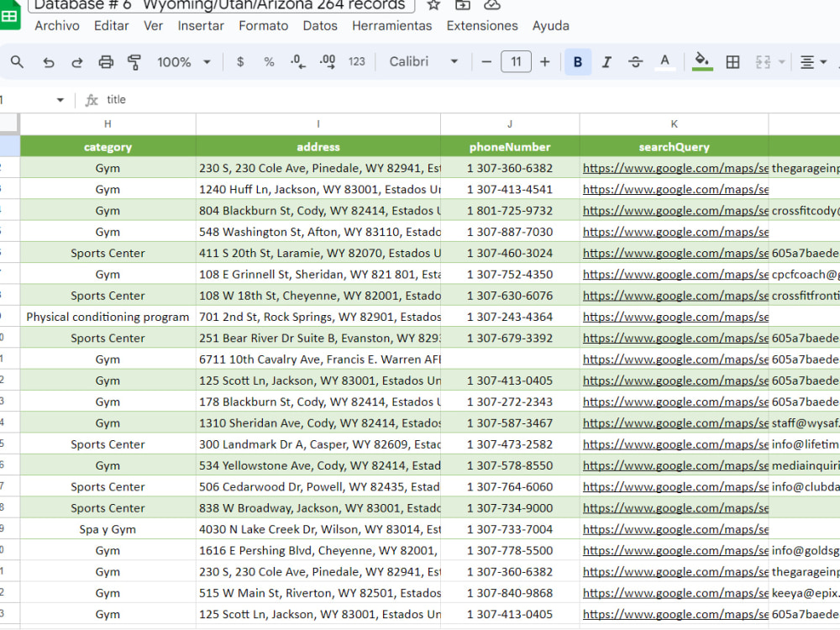Undo the last action
Screen dimensions: 840x630
[x=48, y=62]
